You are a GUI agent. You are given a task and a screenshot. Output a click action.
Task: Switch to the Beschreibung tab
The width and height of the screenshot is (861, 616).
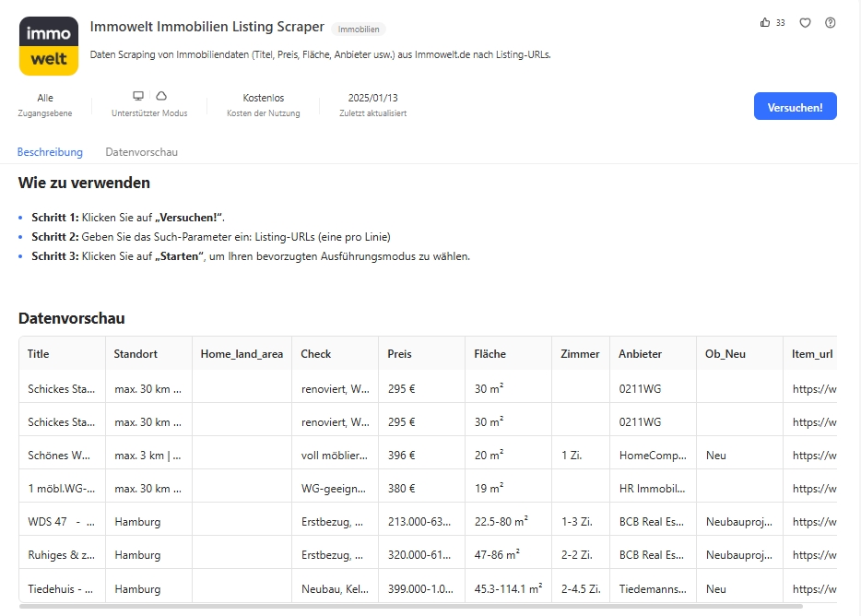(50, 151)
